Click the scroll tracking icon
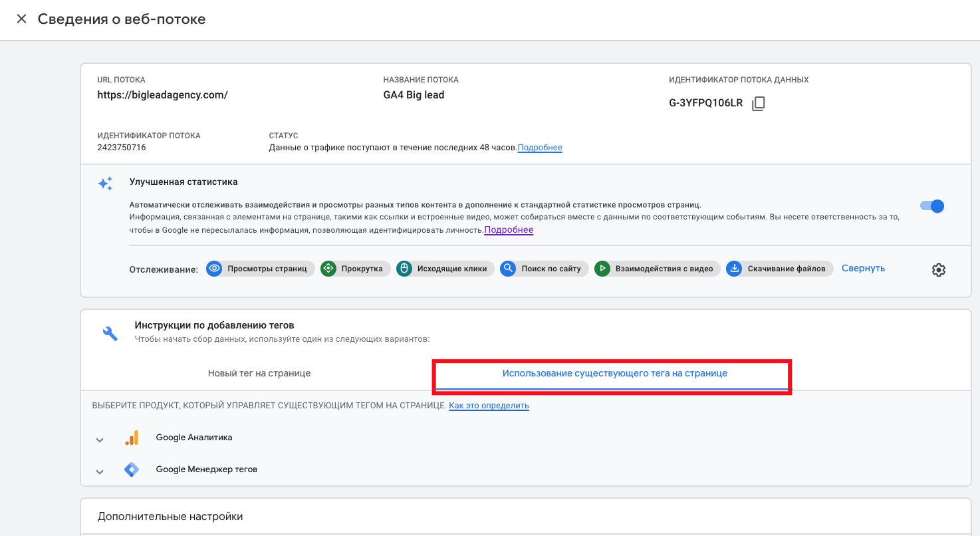The height and width of the screenshot is (536, 980). (x=328, y=269)
